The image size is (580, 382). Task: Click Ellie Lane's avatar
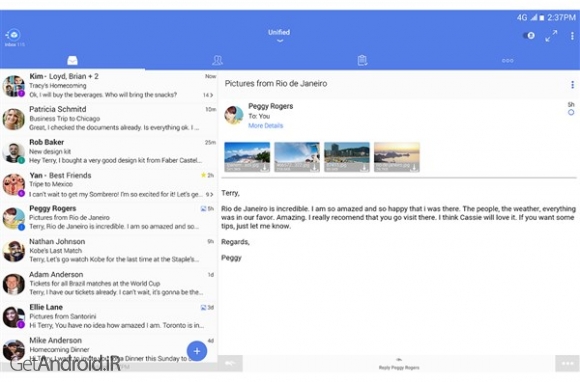(14, 317)
